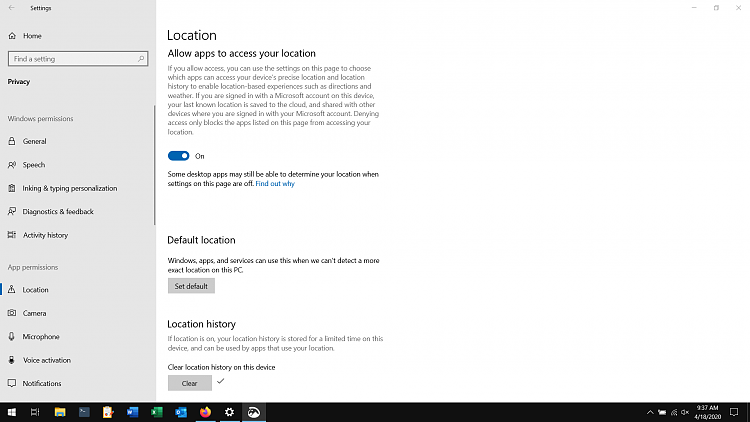The image size is (750, 422).
Task: Open the Action Center notifications
Action: (734, 412)
